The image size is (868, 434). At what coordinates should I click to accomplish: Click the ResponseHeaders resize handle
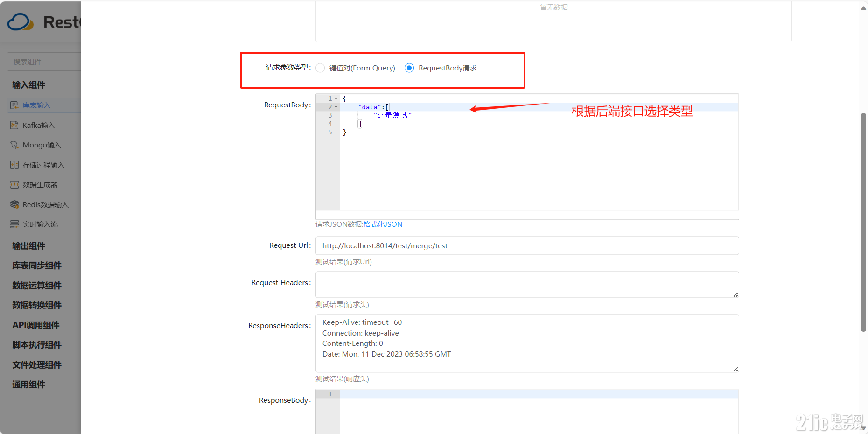735,369
